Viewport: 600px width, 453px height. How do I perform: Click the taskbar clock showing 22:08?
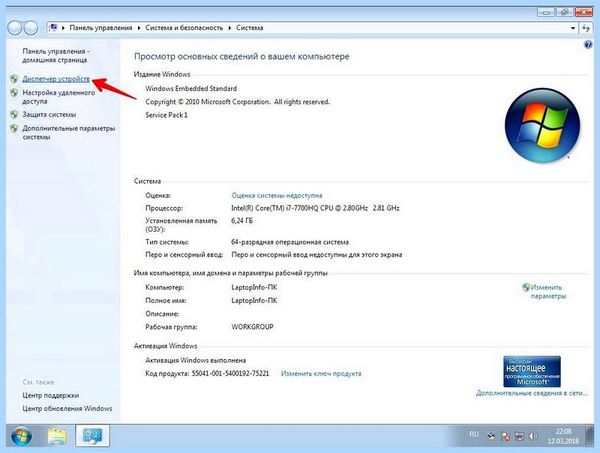point(563,436)
